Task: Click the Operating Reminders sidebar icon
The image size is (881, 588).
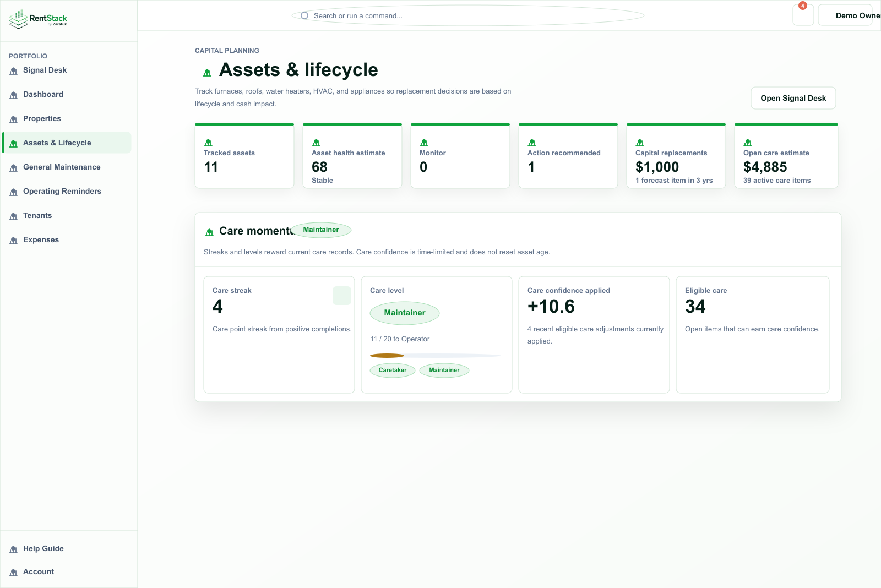Action: click(x=13, y=192)
